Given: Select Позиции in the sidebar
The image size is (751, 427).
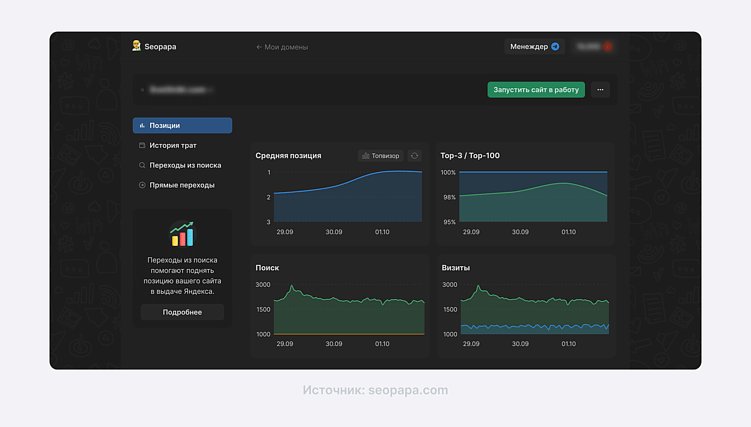Looking at the screenshot, I should pos(182,126).
